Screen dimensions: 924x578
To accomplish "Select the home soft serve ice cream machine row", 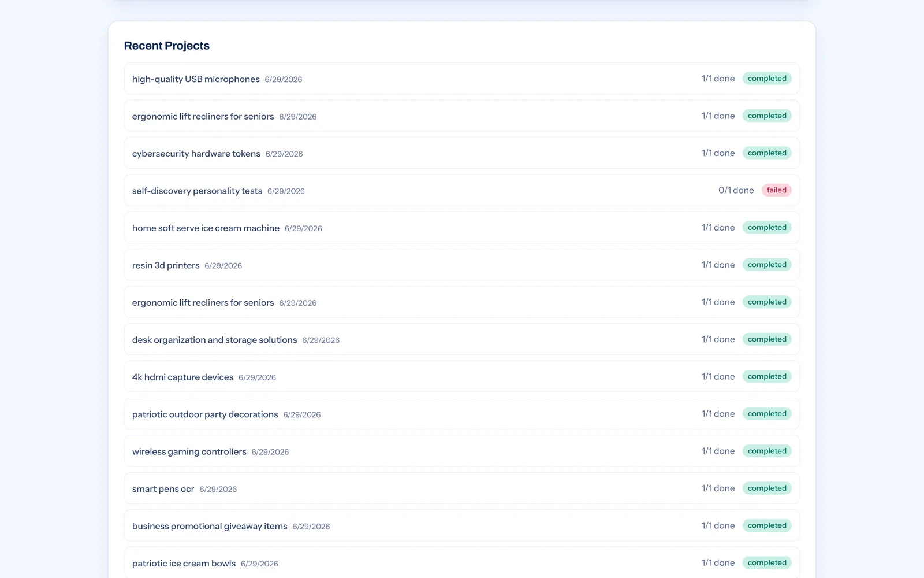I will coord(461,228).
